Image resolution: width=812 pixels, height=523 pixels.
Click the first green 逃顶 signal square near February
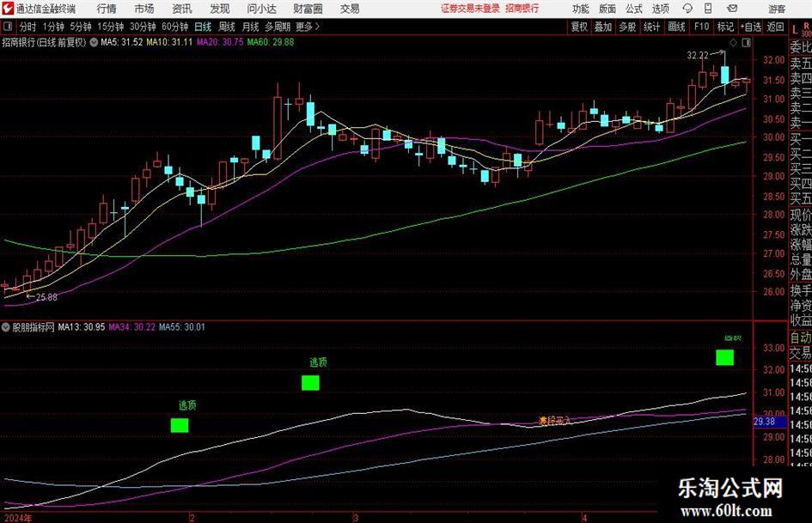(x=180, y=425)
